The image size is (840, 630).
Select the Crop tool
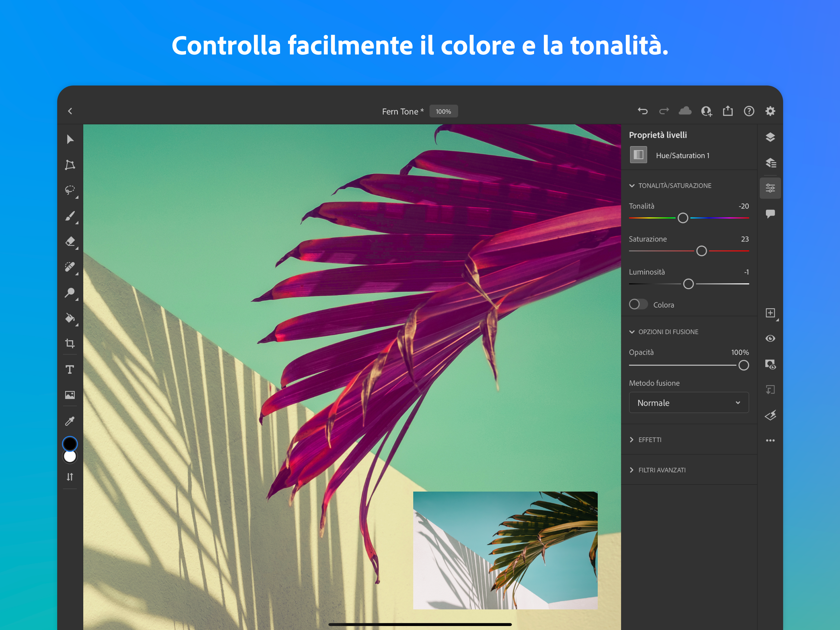pos(70,344)
